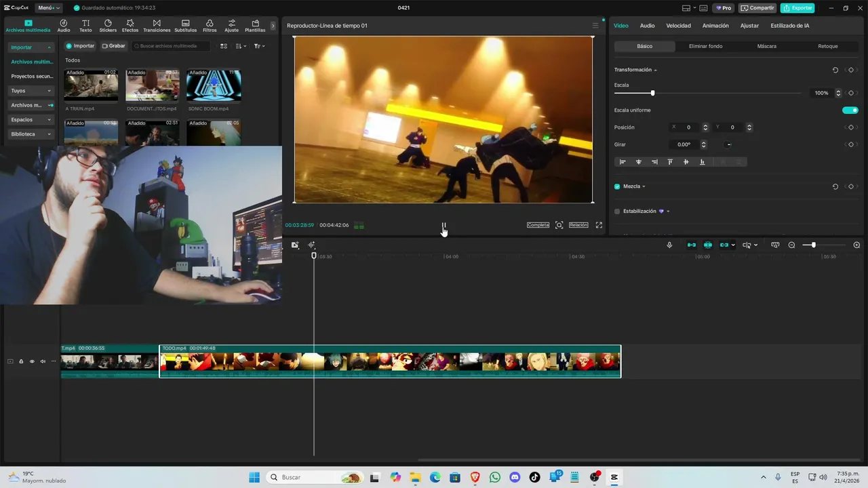The height and width of the screenshot is (488, 868).
Task: Toggle main track magnet in timeline toolbar
Action: tap(692, 245)
